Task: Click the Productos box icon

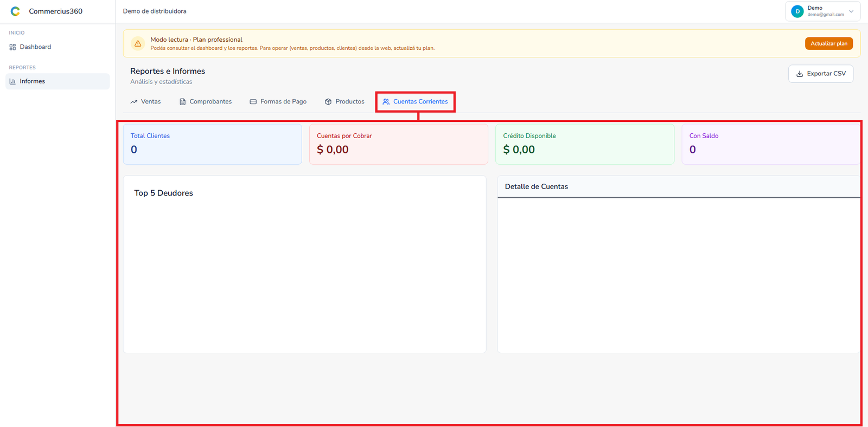Action: (328, 102)
